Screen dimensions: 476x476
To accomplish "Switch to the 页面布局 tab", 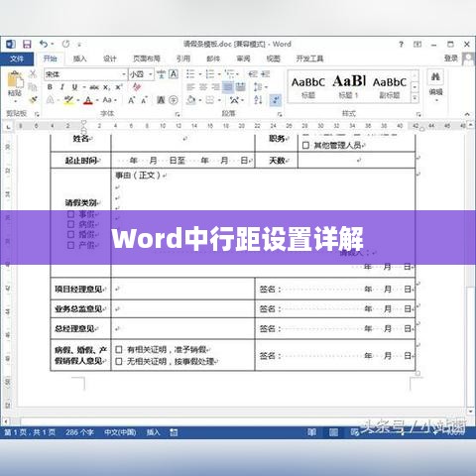I will (x=147, y=59).
